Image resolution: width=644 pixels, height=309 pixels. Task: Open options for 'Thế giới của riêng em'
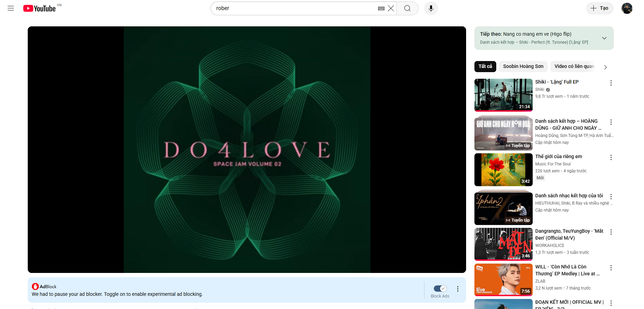(x=611, y=157)
